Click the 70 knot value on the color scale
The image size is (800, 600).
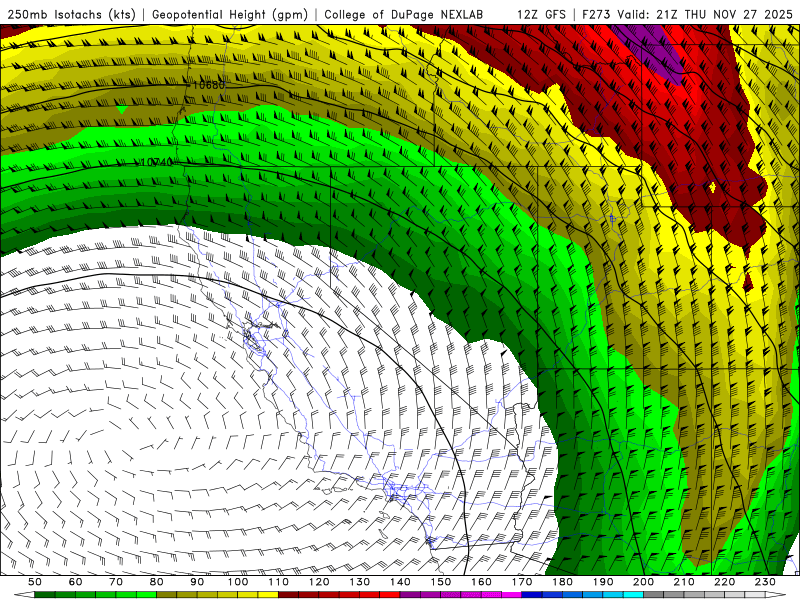pos(116,582)
